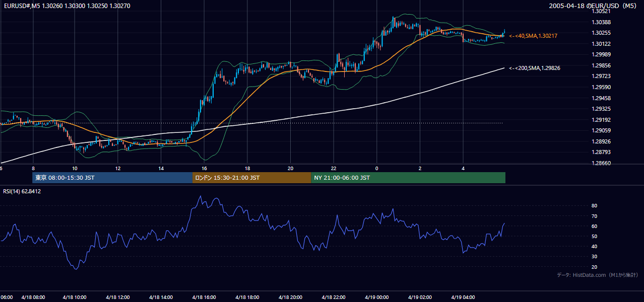
Task: Click the 4/18 22:00 bottom date label
Action: (334, 297)
